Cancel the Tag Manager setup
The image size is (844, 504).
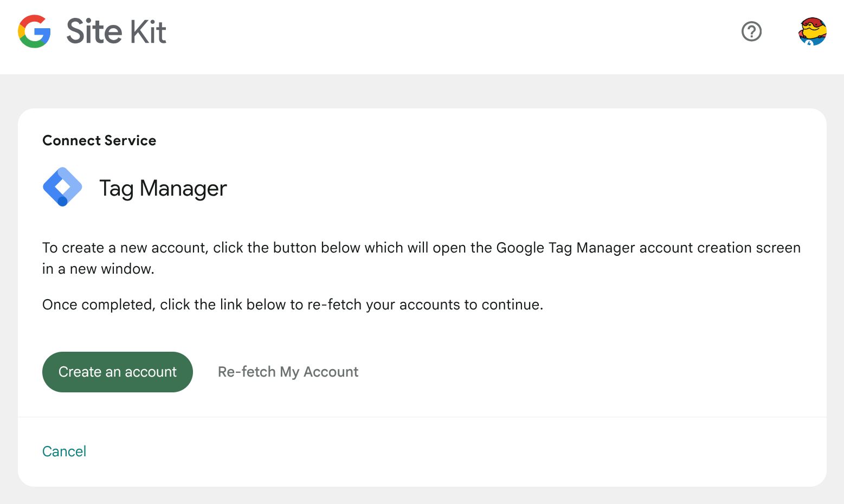click(64, 451)
